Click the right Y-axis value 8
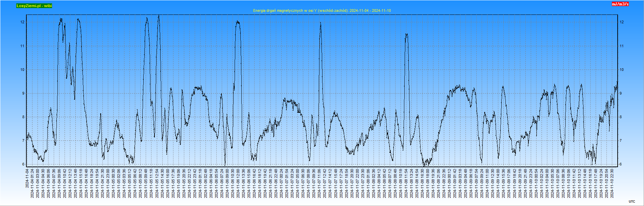Image resolution: width=644 pixels, height=206 pixels. pyautogui.click(x=621, y=117)
